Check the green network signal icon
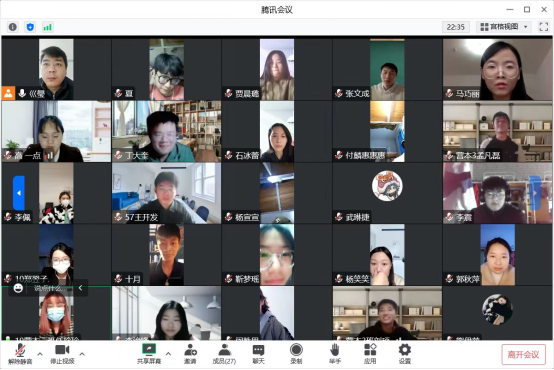 pos(47,27)
